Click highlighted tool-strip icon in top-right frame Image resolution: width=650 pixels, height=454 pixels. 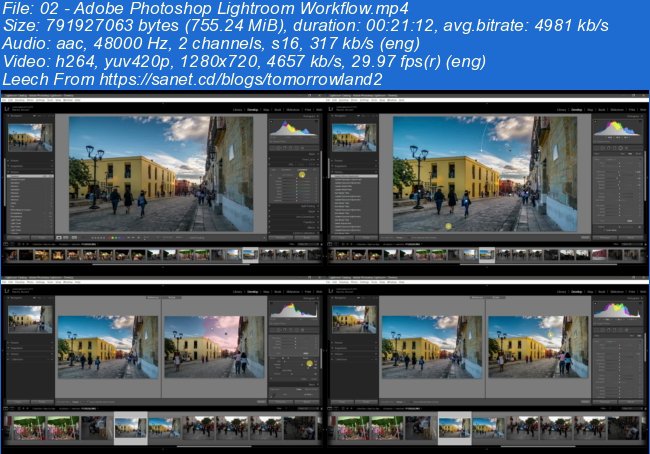pos(621,148)
